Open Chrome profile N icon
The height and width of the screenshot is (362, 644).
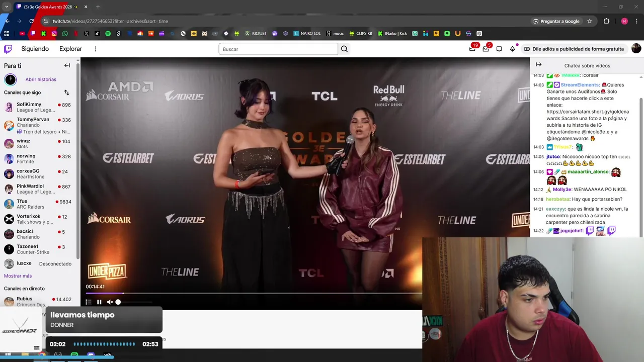(624, 21)
